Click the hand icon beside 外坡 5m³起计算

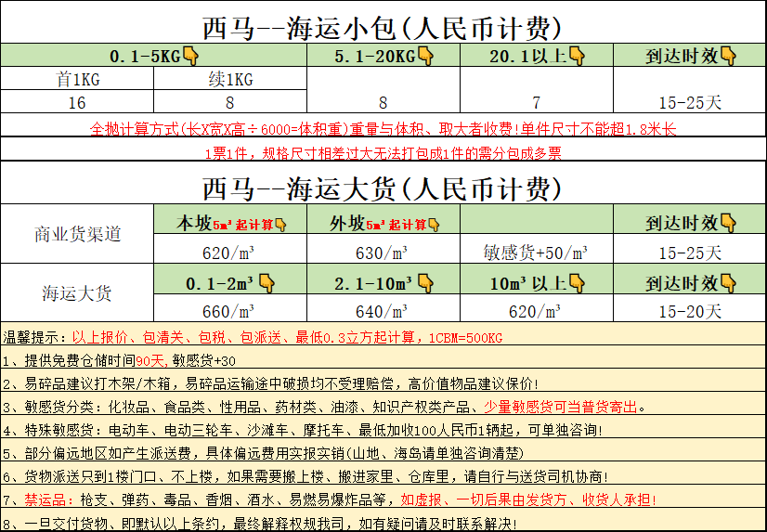tap(435, 224)
